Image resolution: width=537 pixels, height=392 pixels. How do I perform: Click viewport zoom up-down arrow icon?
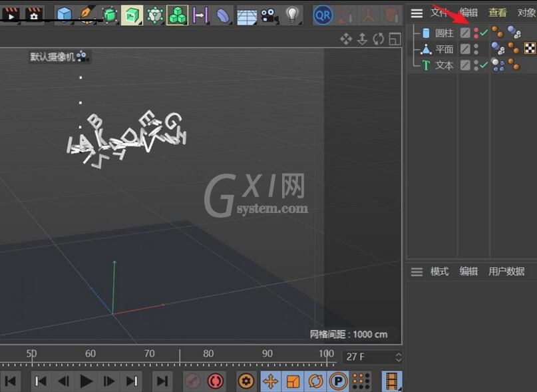pyautogui.click(x=362, y=39)
